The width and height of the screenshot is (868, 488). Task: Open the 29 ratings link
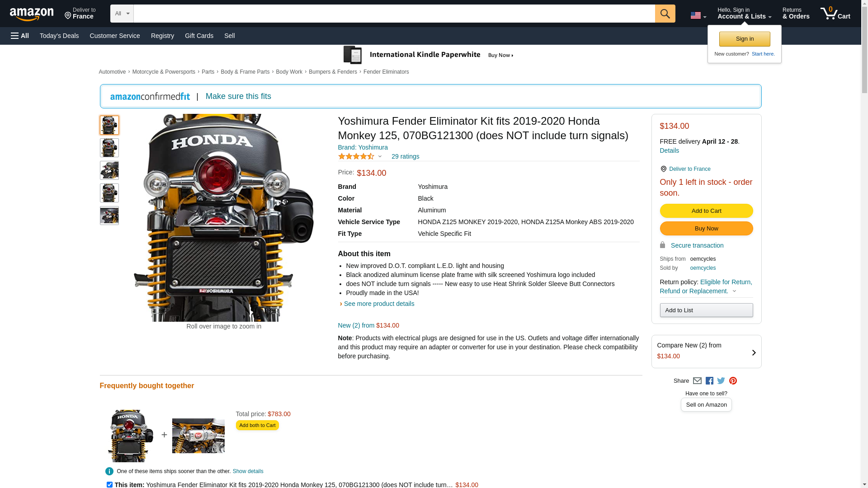405,156
